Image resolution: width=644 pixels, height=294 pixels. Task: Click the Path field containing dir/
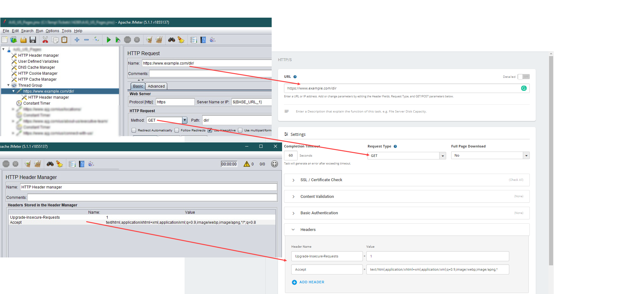point(237,120)
